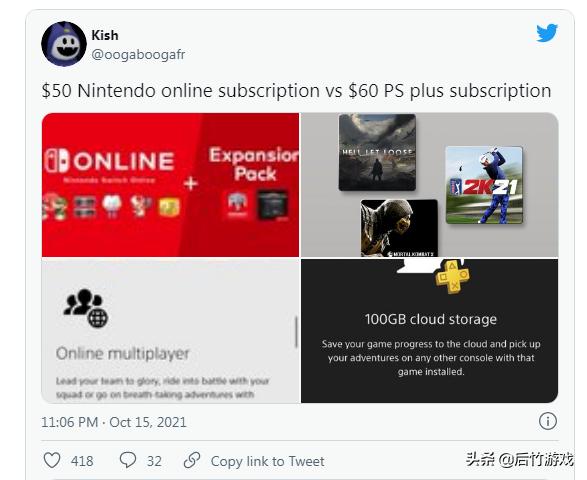
Task: Open the @oogaboogafr handle link
Action: (x=138, y=54)
